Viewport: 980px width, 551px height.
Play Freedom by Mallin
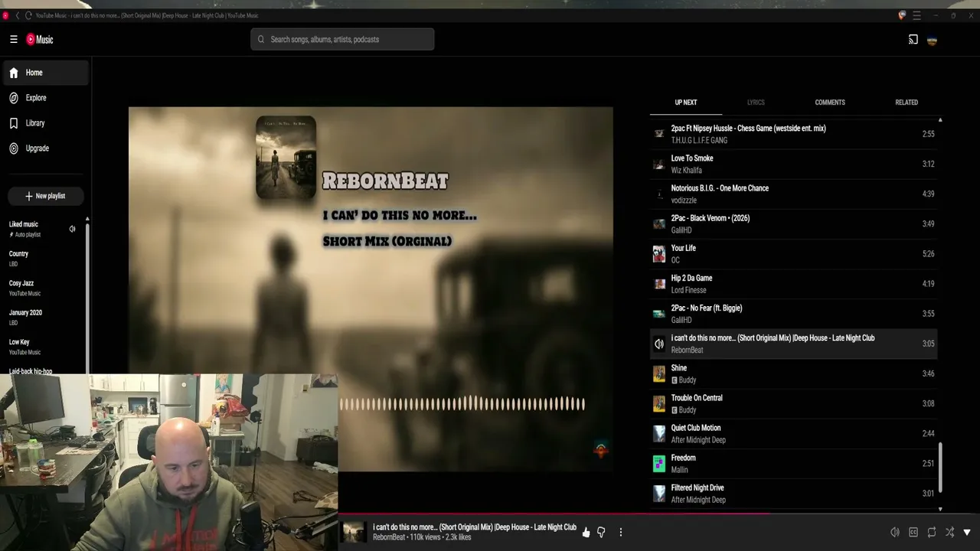coord(793,463)
